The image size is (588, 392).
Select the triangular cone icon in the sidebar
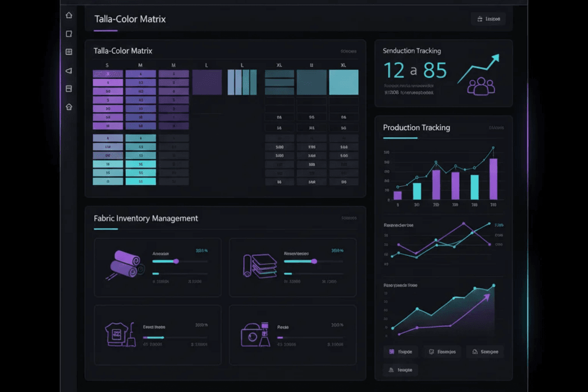69,71
